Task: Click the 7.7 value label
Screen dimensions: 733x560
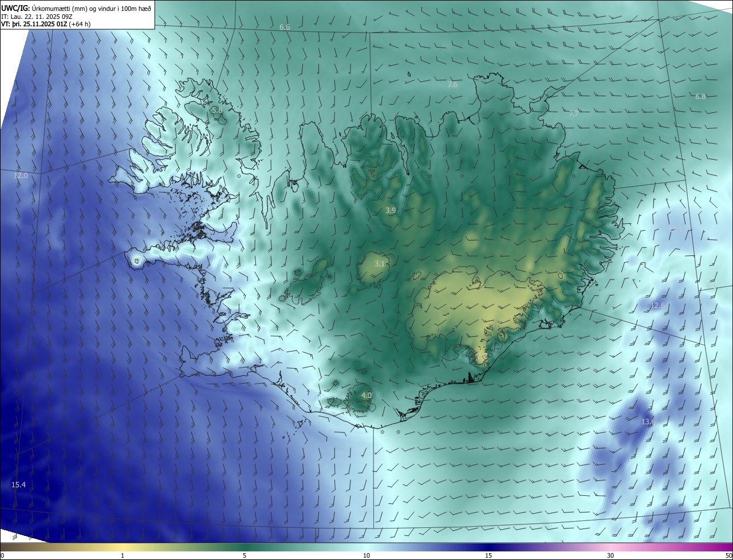Action: [574, 114]
